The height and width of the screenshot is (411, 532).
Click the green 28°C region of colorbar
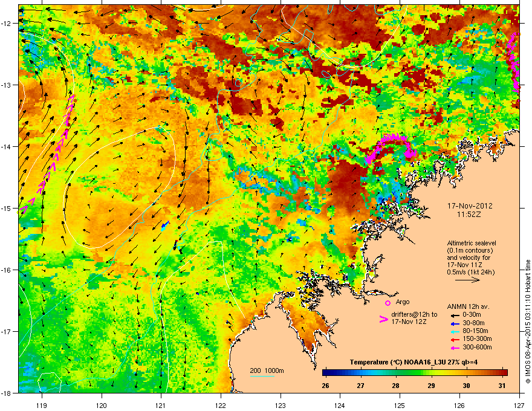tap(395, 373)
